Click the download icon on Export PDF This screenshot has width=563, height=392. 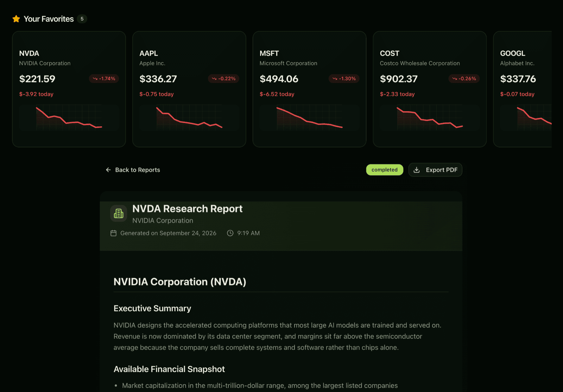[417, 170]
